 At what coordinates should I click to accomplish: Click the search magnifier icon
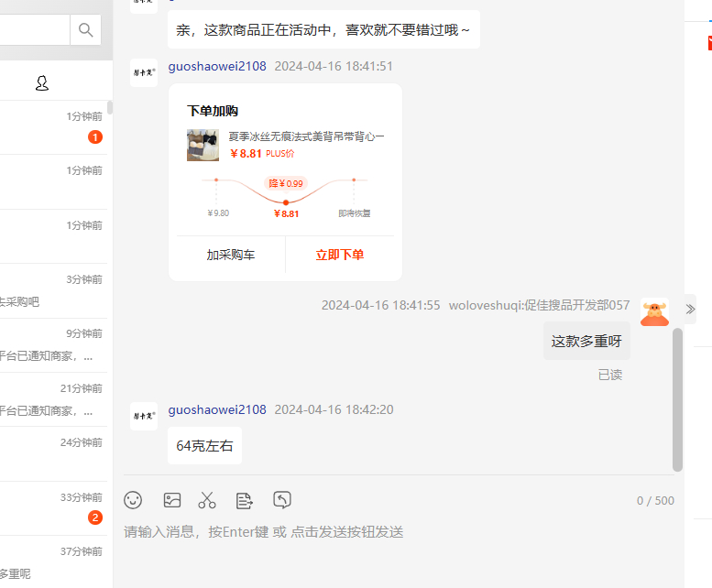(85, 30)
